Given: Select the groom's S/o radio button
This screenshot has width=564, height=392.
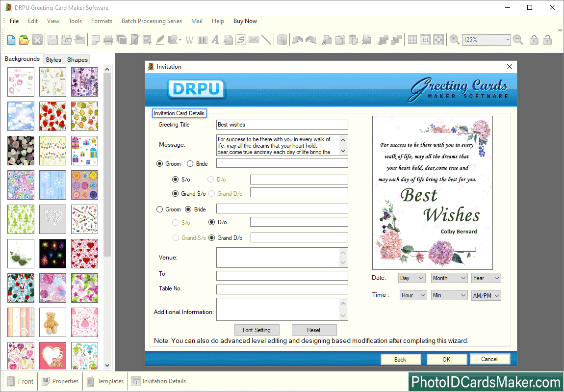Looking at the screenshot, I should click(x=176, y=179).
